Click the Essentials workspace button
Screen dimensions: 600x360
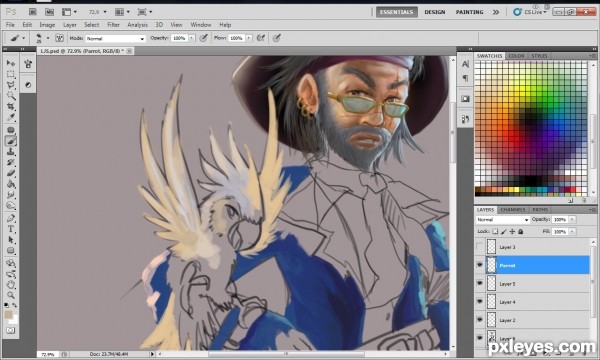coord(397,12)
